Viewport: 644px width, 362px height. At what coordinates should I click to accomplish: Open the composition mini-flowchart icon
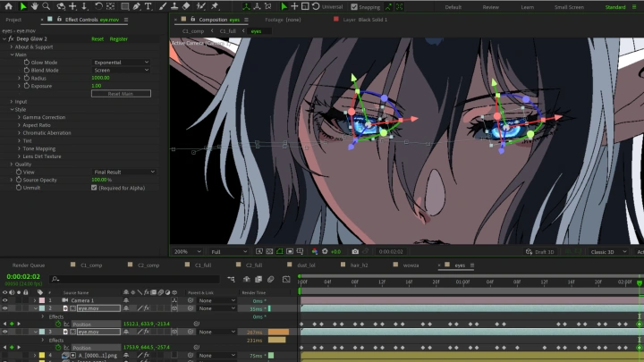point(232,279)
